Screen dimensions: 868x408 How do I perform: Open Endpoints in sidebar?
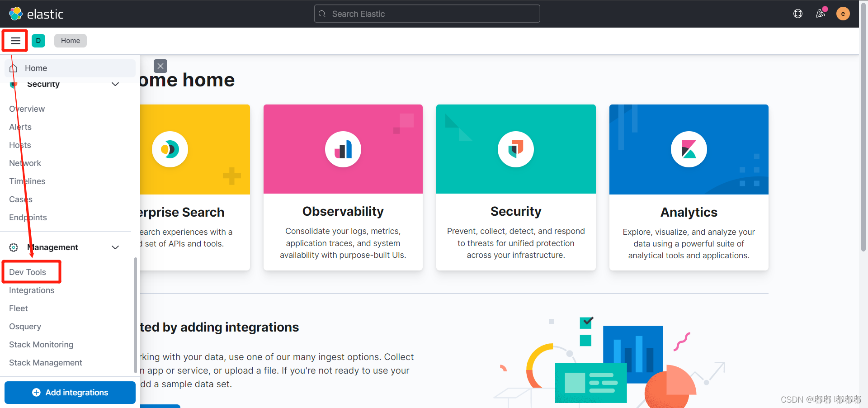[28, 218]
